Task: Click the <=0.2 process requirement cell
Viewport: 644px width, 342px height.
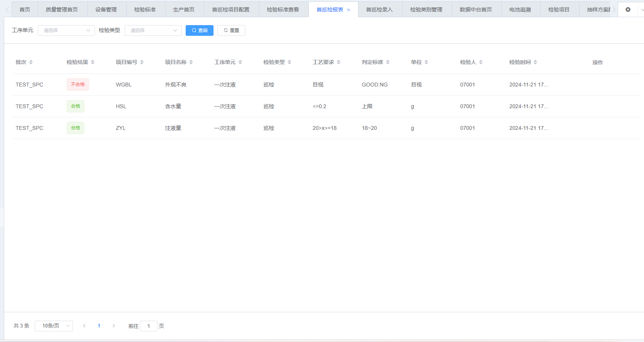Action: coord(320,106)
